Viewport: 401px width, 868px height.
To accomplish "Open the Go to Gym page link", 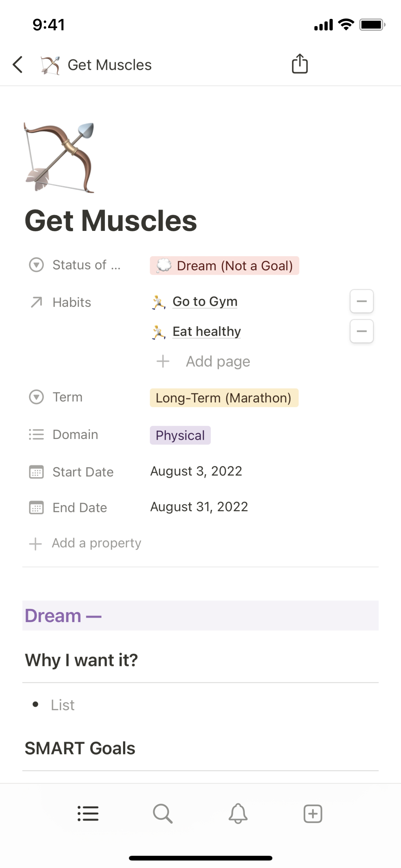I will click(205, 301).
